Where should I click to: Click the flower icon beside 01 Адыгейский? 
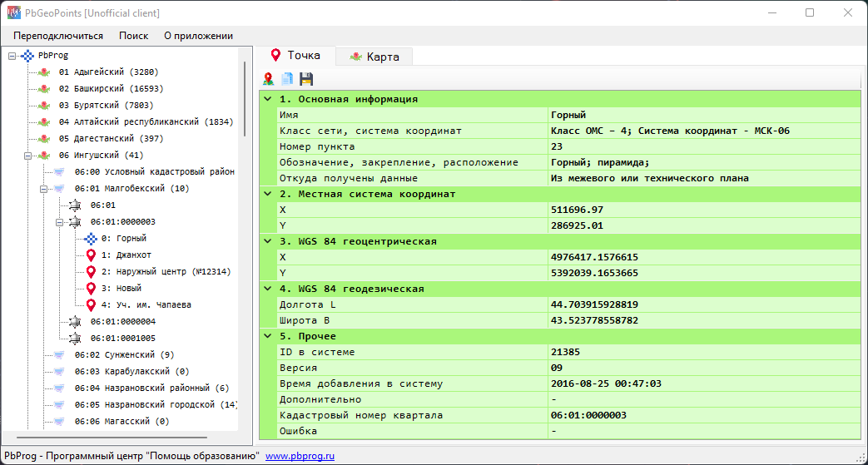point(44,72)
